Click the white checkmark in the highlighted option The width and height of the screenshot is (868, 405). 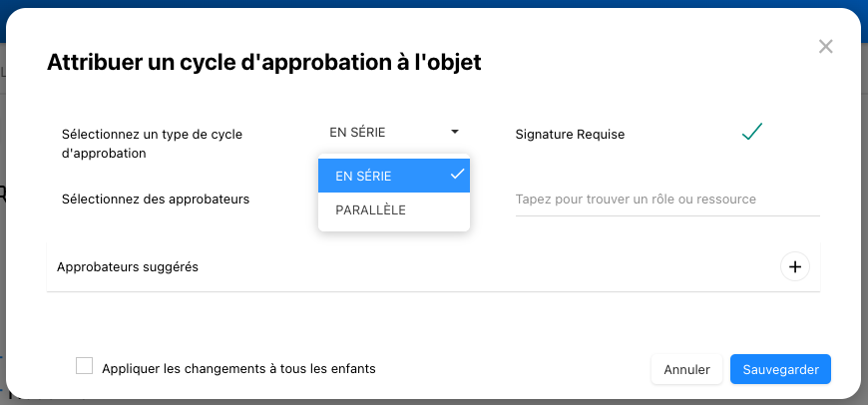click(x=457, y=174)
